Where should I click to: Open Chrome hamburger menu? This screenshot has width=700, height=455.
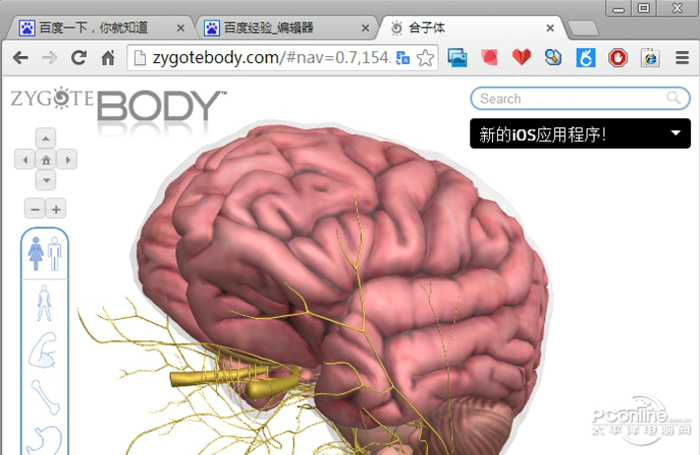pos(682,58)
